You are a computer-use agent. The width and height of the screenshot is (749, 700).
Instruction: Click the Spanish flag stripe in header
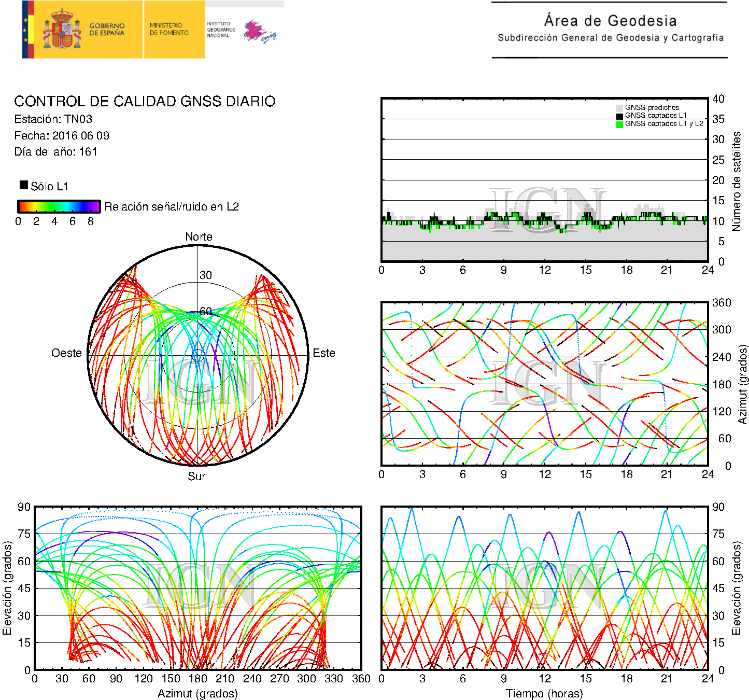click(x=28, y=30)
